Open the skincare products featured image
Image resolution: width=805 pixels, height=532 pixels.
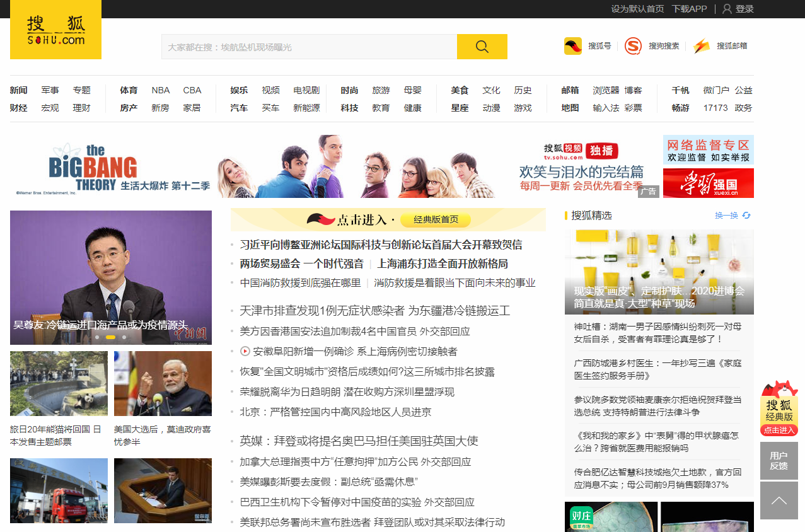(x=659, y=272)
